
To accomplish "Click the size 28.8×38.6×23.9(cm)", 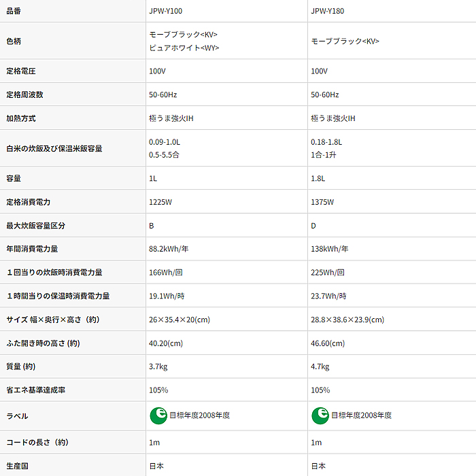I will click(347, 320).
